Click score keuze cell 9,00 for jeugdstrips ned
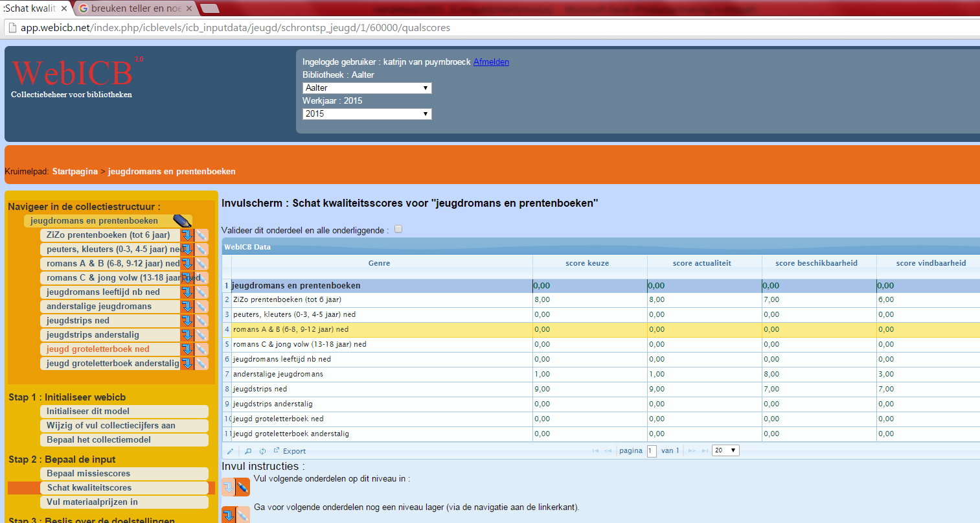Image resolution: width=980 pixels, height=523 pixels. (x=589, y=389)
